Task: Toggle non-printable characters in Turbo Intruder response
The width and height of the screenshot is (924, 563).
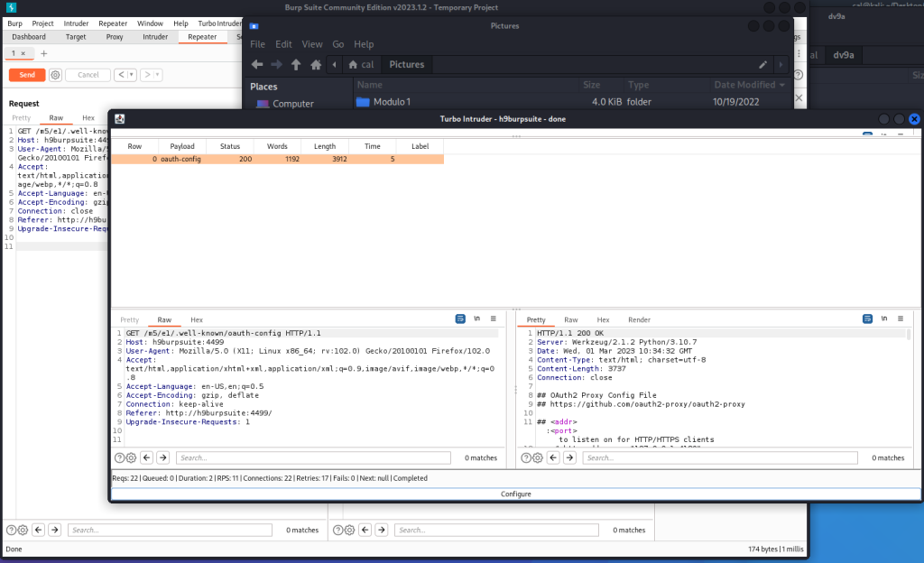Action: [x=884, y=318]
